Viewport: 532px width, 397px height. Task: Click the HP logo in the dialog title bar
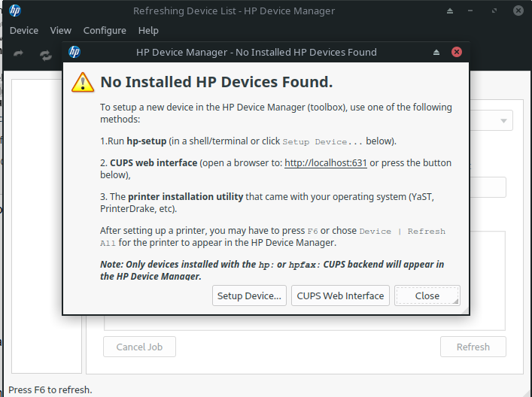(74, 52)
